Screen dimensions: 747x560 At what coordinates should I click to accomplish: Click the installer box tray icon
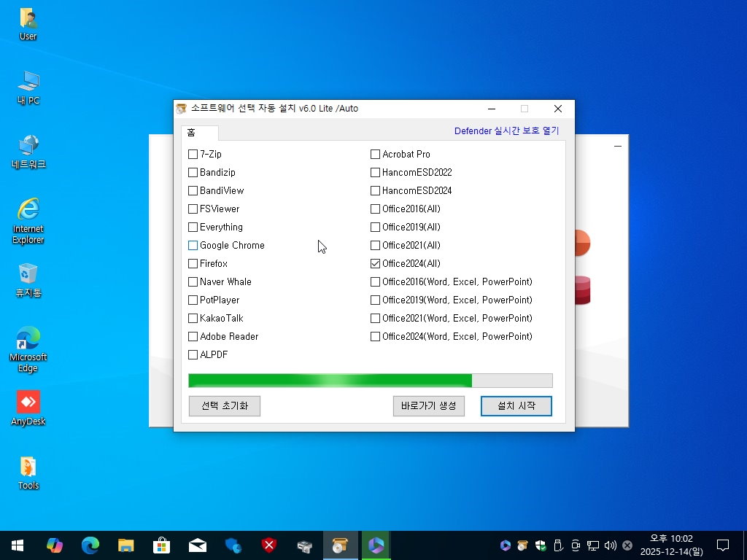click(522, 545)
